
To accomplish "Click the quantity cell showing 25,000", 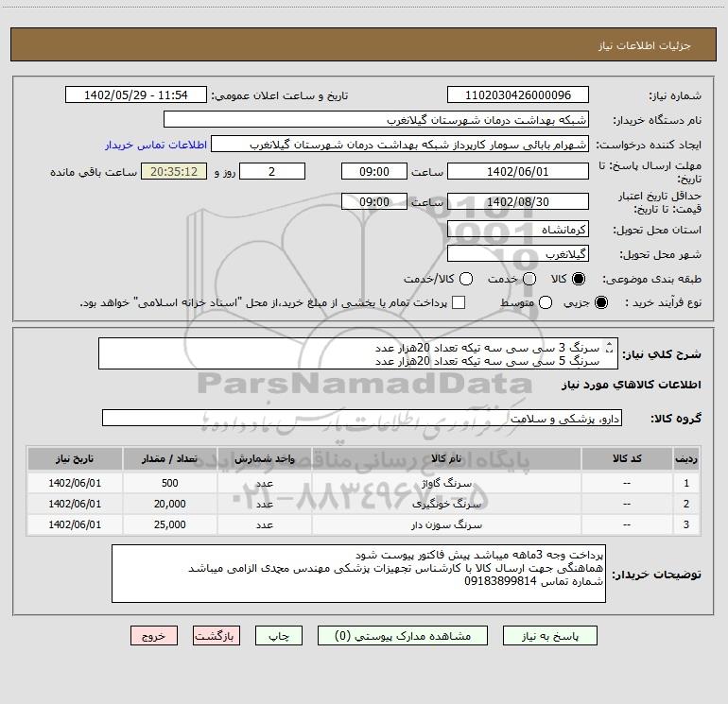I will (x=169, y=524).
